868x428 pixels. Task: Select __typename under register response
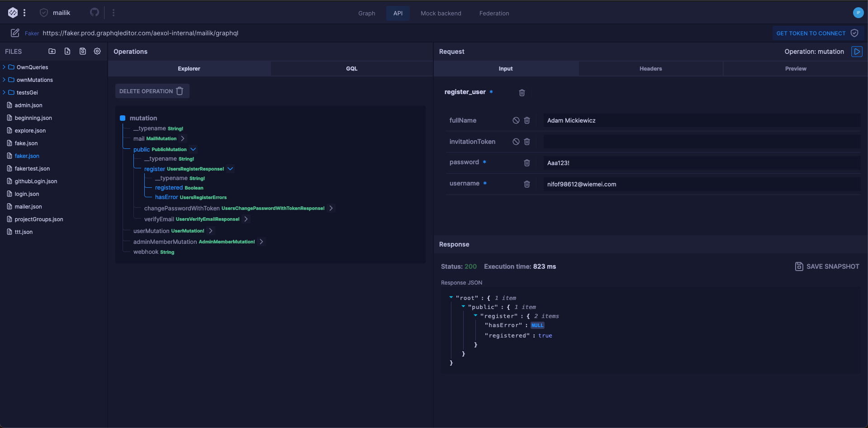(180, 178)
